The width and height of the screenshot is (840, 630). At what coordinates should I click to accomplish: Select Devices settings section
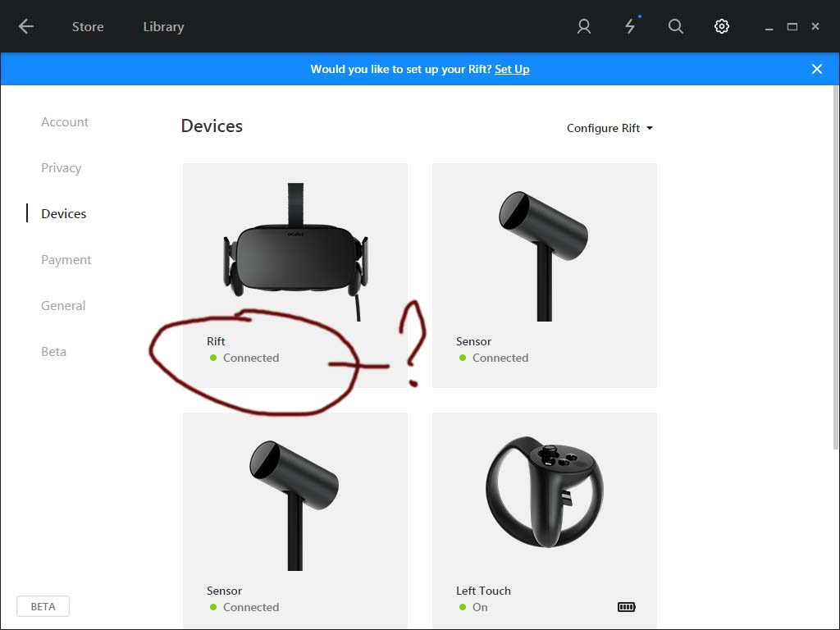[x=64, y=214]
